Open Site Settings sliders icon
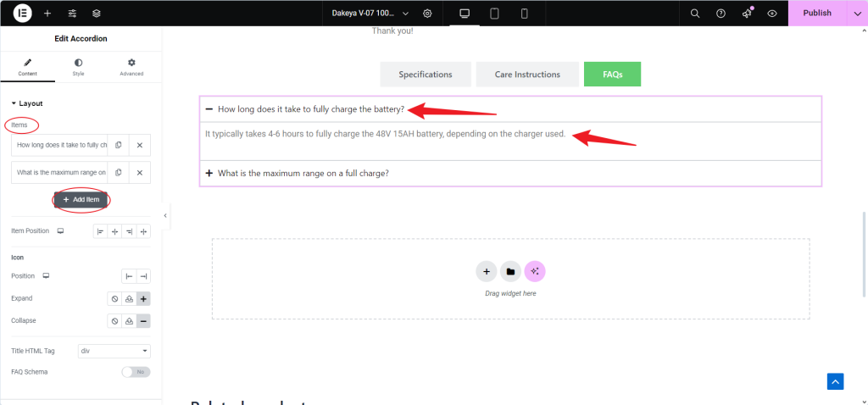The image size is (868, 405). 72,14
